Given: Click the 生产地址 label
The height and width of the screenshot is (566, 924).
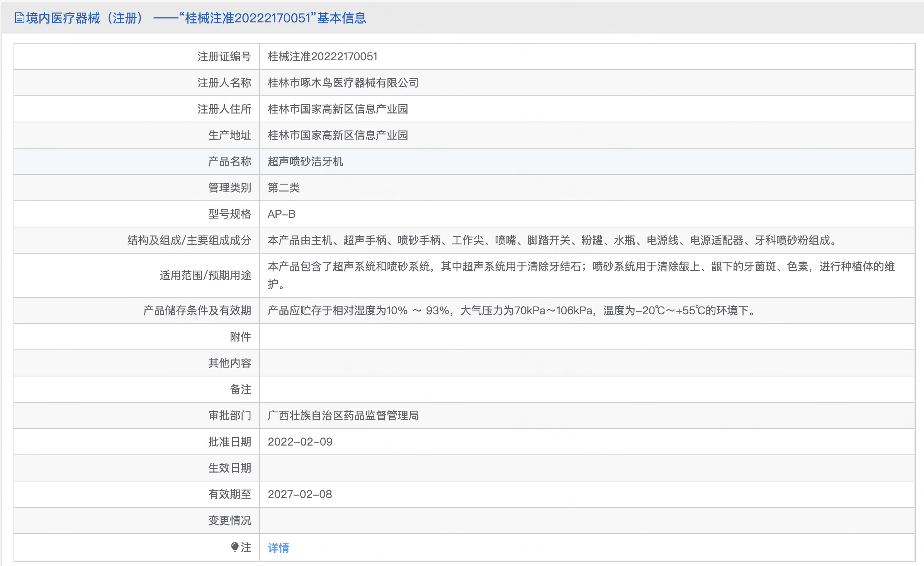Looking at the screenshot, I should click(229, 136).
